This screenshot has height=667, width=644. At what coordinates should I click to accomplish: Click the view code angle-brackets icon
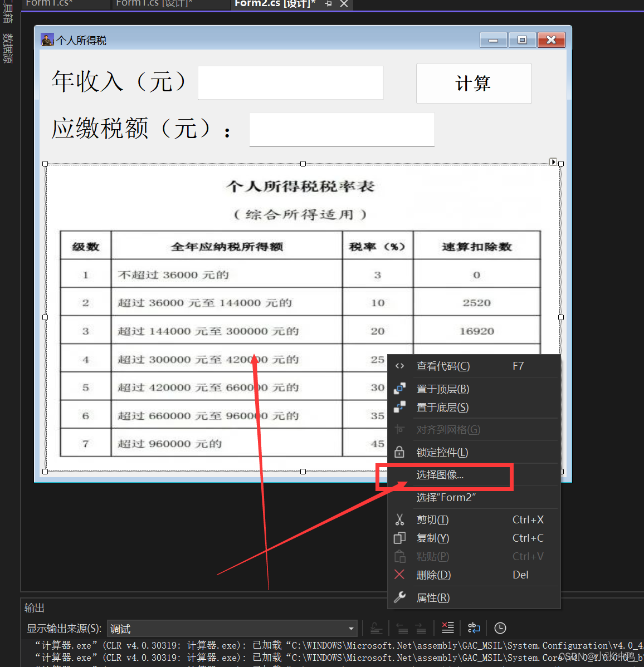399,366
